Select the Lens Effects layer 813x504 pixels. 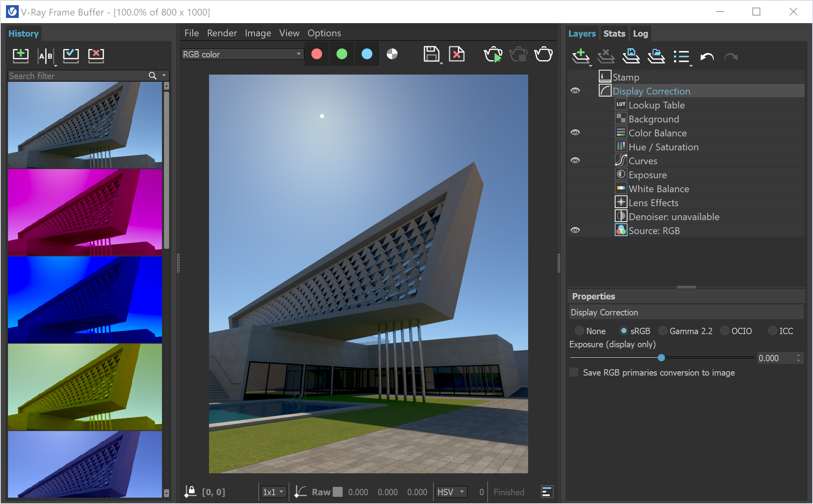click(653, 203)
